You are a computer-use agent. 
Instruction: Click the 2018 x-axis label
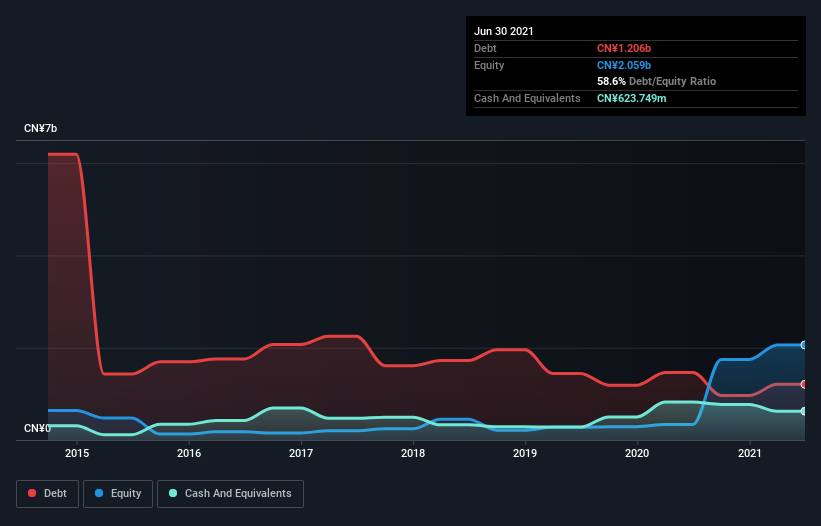tap(413, 453)
